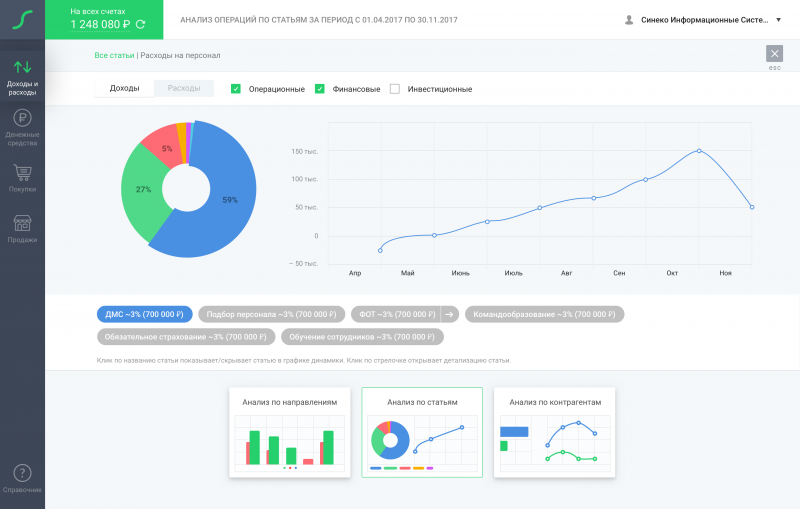Viewport: 800px width, 509px height.
Task: Open the Доходы и расходы sidebar section
Action: click(x=22, y=75)
